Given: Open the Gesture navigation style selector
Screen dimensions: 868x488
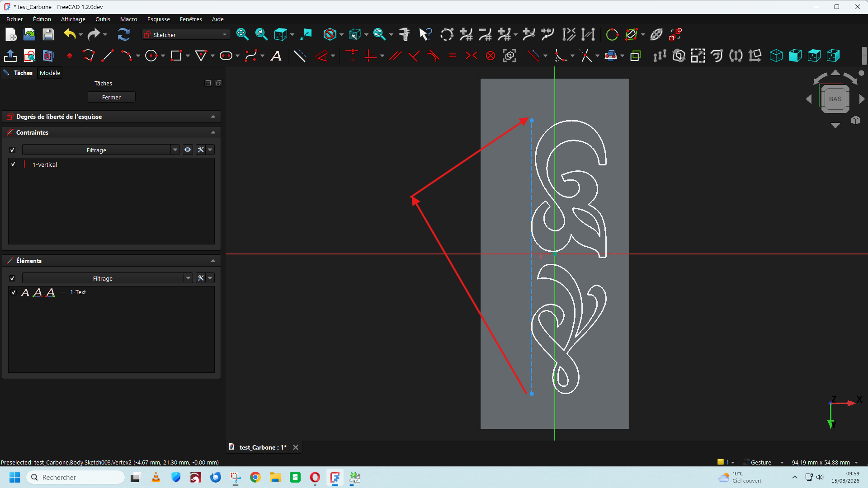Looking at the screenshot, I should point(765,462).
